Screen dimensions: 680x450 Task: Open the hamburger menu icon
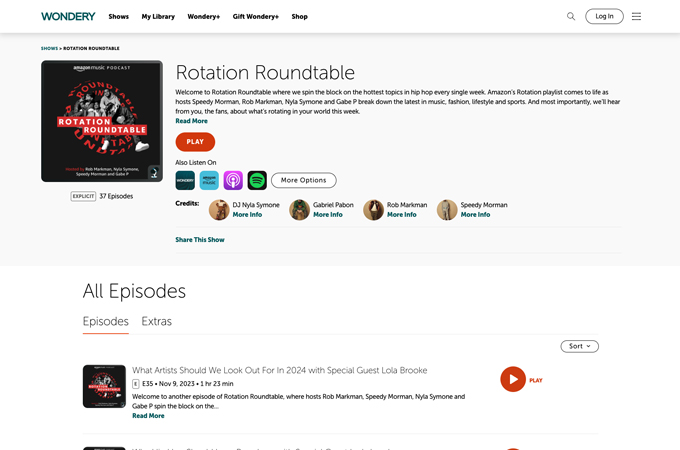point(636,16)
